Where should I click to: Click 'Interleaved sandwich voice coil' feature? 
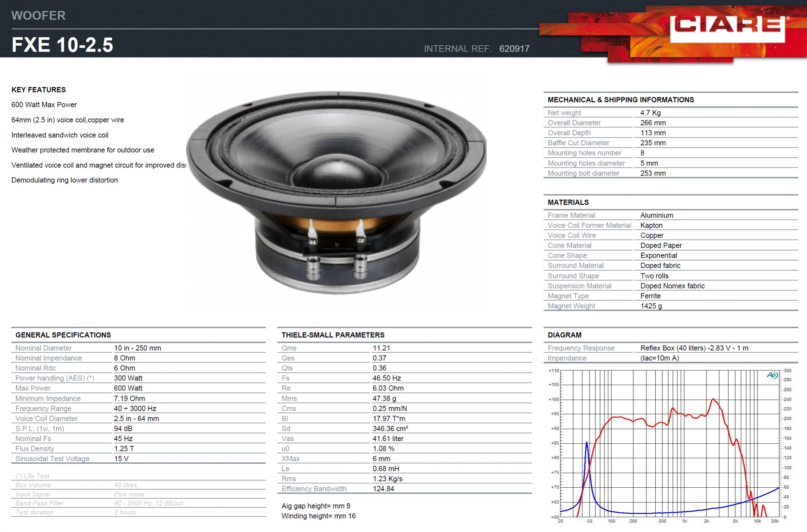[60, 135]
